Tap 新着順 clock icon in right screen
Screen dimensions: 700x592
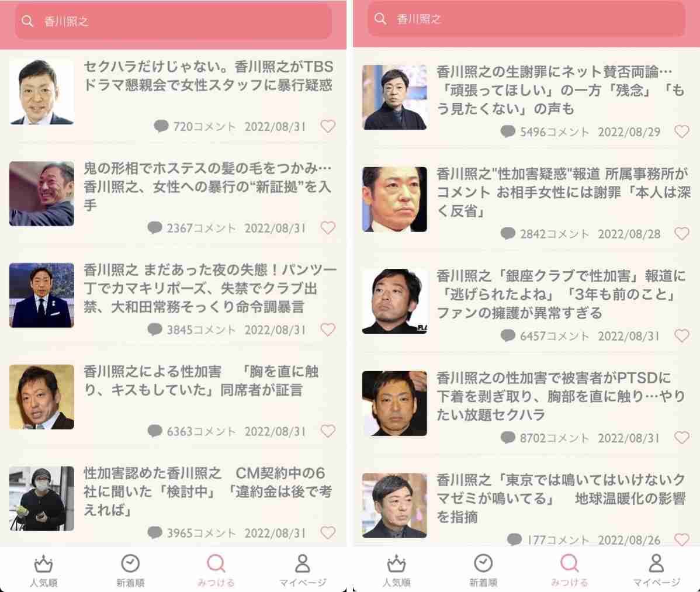coord(483,563)
